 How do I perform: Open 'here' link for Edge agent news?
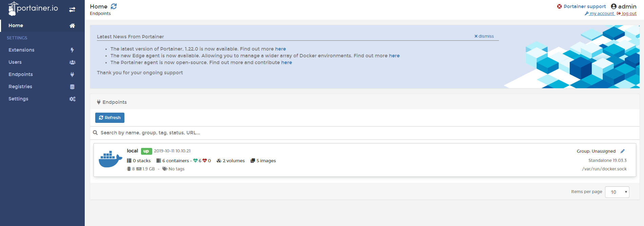[394, 56]
